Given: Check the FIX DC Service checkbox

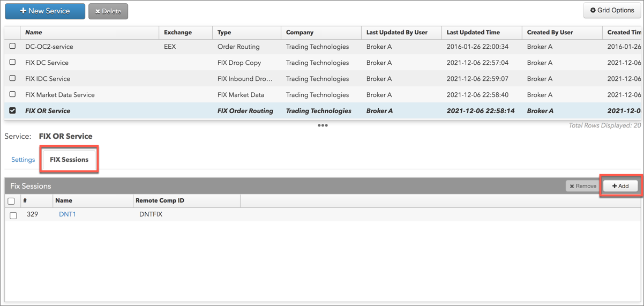Looking at the screenshot, I should (x=13, y=62).
